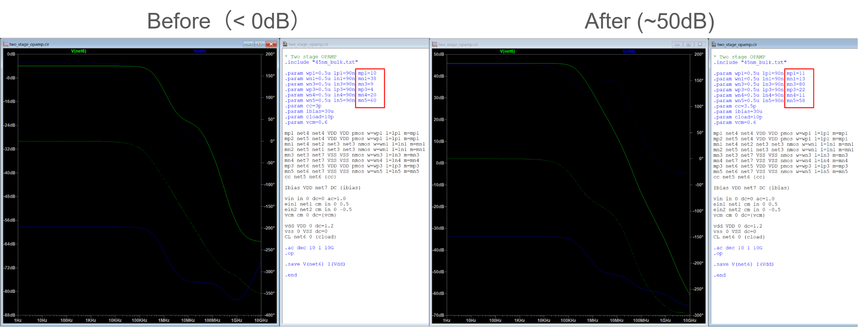Click the .include "45nm_bulk.txt" line in the Before netlist
This screenshot has width=868, height=332.
pyautogui.click(x=321, y=62)
